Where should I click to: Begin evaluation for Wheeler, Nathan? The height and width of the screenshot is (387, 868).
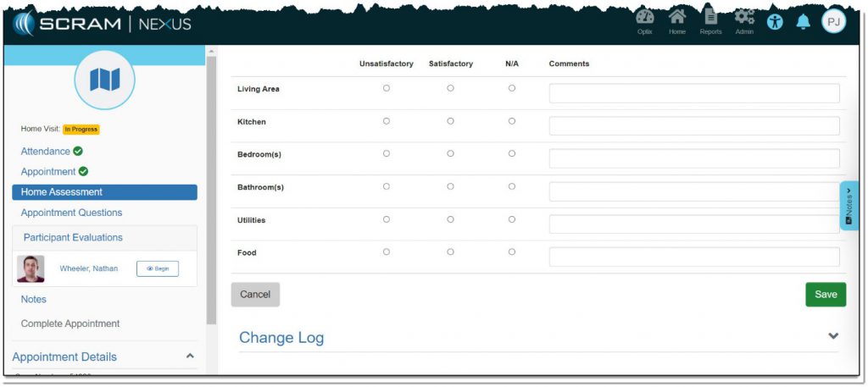pos(158,268)
